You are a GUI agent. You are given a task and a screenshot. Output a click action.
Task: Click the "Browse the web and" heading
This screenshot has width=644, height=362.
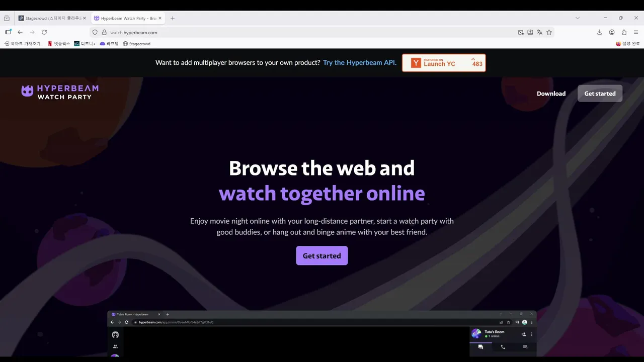point(322,168)
